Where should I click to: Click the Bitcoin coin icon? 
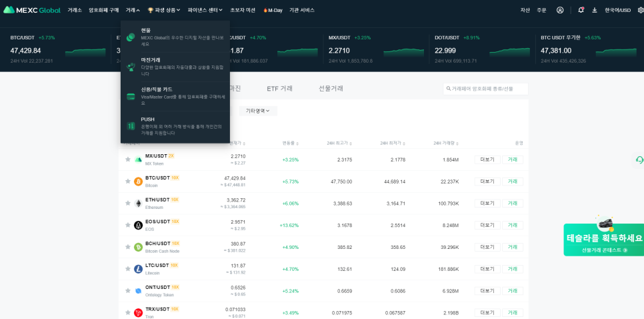(x=139, y=182)
